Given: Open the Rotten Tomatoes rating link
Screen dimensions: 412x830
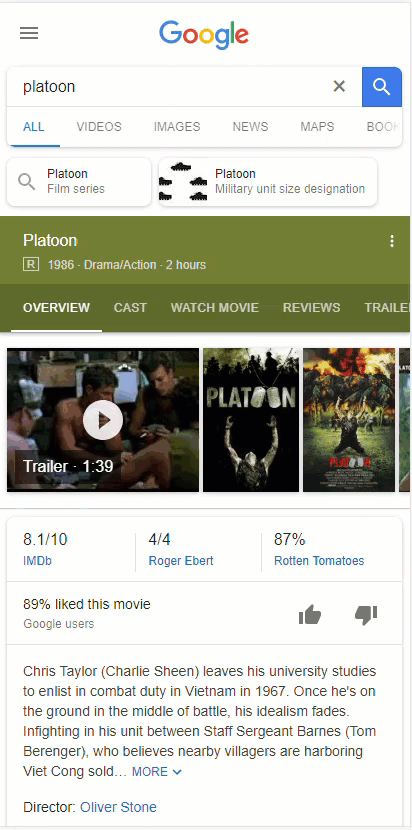Looking at the screenshot, I should coord(319,561).
